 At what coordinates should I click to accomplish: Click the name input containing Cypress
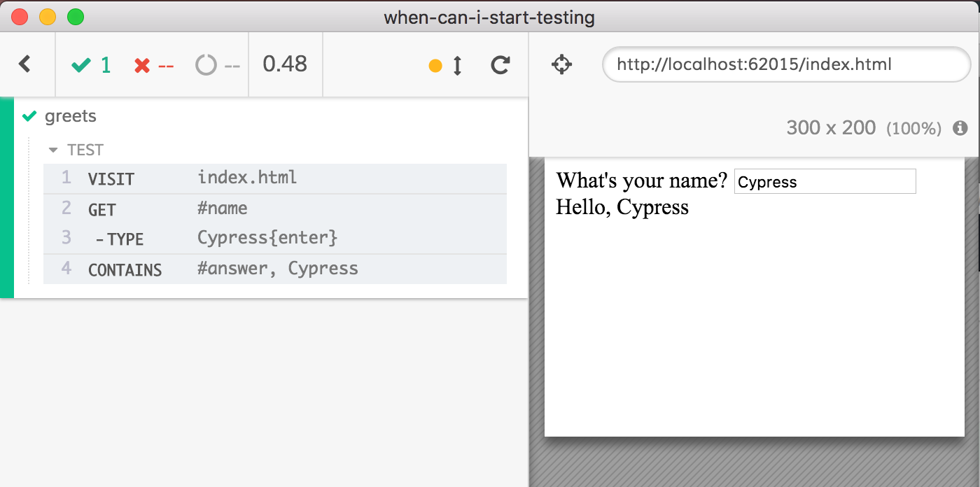click(x=825, y=181)
